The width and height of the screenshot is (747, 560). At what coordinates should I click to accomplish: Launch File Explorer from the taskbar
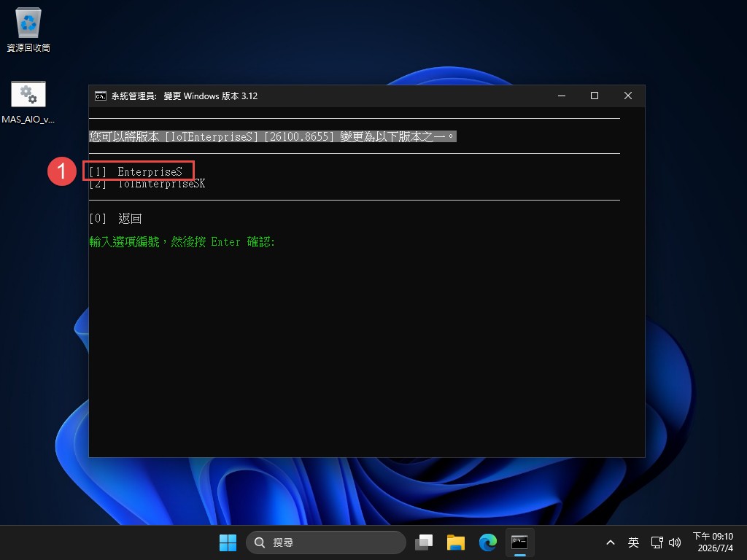click(x=455, y=542)
